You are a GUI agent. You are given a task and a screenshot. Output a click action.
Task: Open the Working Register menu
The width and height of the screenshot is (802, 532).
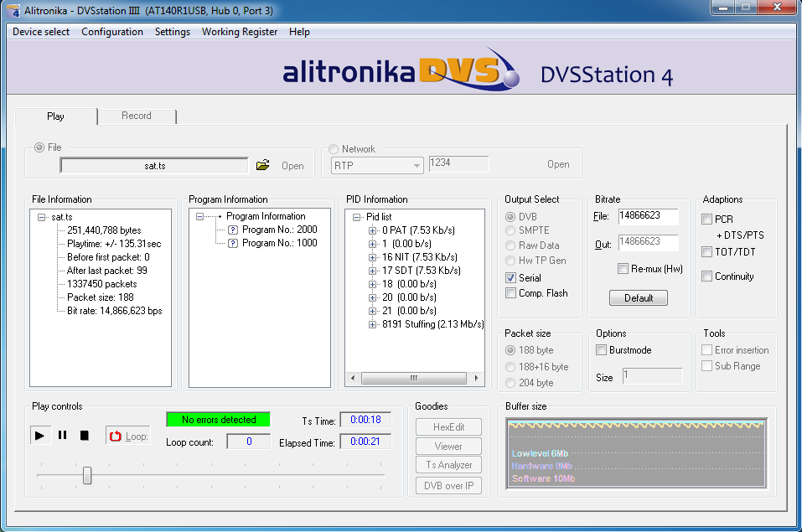pos(240,32)
